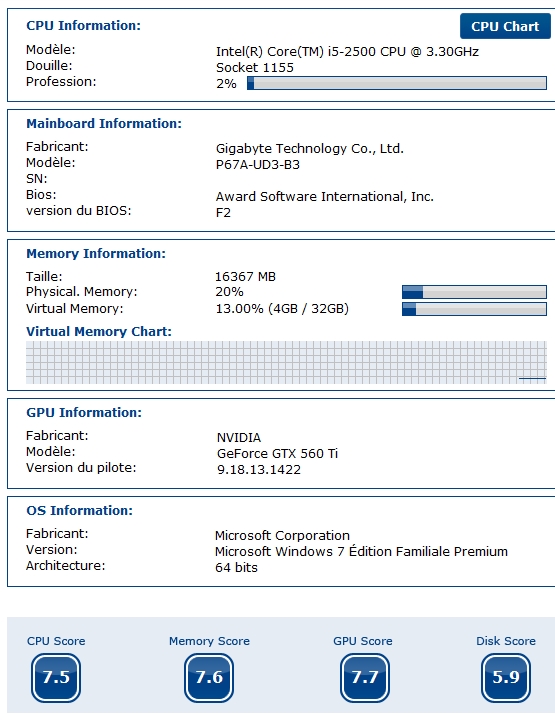The height and width of the screenshot is (723, 555).
Task: Click the driver version 9.18.13.1422
Action: [x=259, y=470]
